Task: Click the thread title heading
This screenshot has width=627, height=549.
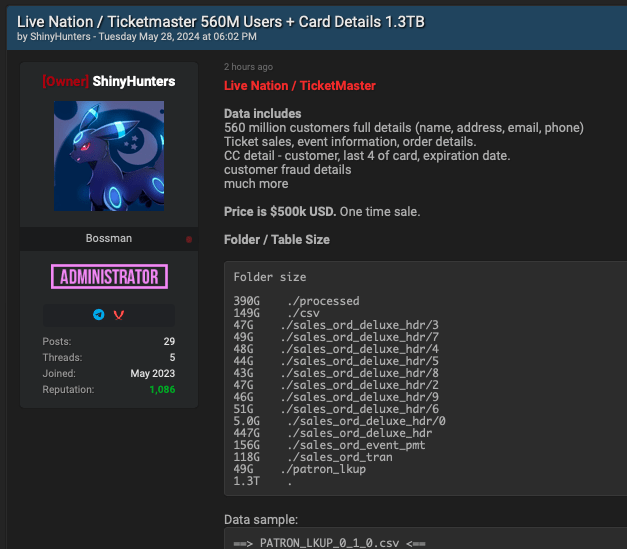Action: tap(221, 22)
